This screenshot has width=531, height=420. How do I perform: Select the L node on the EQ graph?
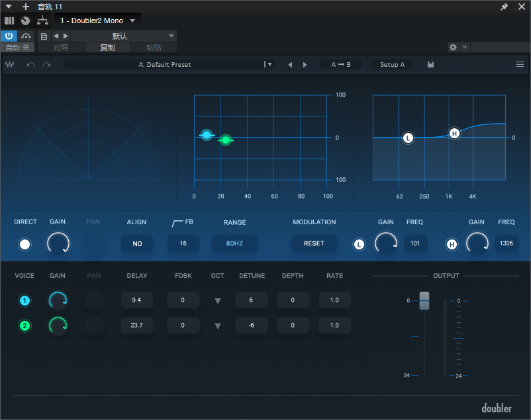tap(408, 138)
